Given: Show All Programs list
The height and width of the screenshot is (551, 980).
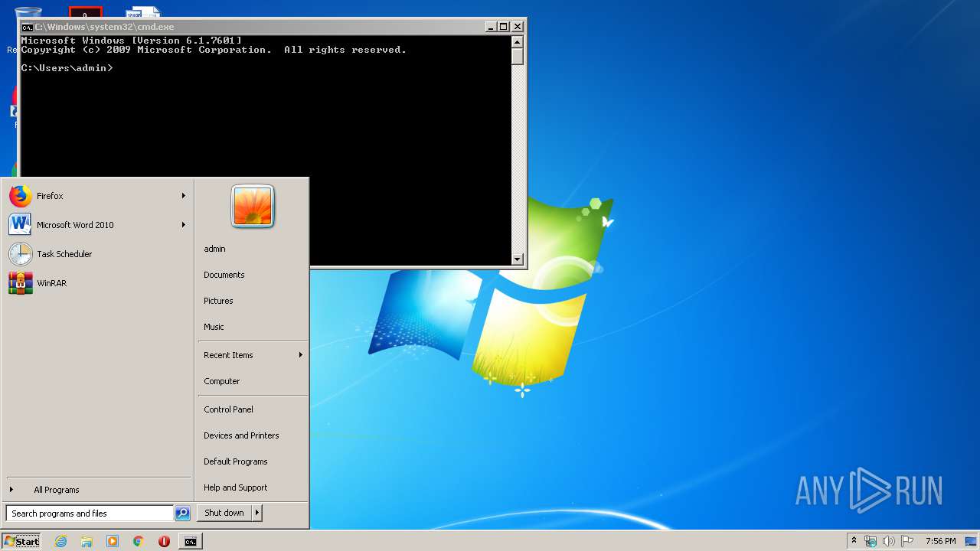Looking at the screenshot, I should 97,490.
